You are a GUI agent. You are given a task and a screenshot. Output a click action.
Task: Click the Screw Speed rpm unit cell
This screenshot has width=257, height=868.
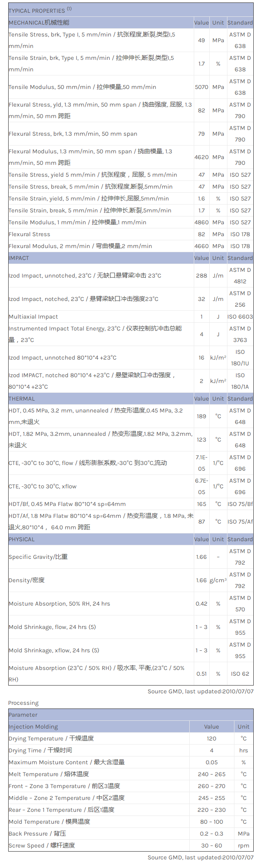click(243, 845)
